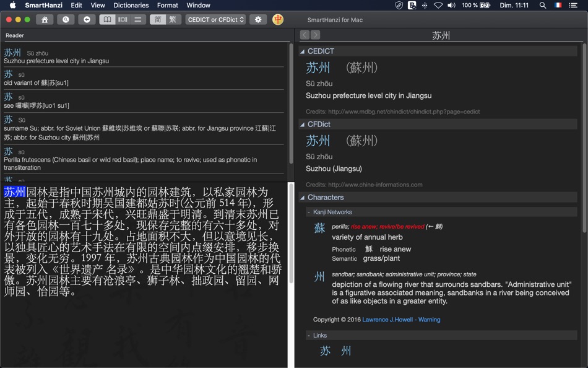Select the 'Perilla frutescens' result

click(x=144, y=159)
